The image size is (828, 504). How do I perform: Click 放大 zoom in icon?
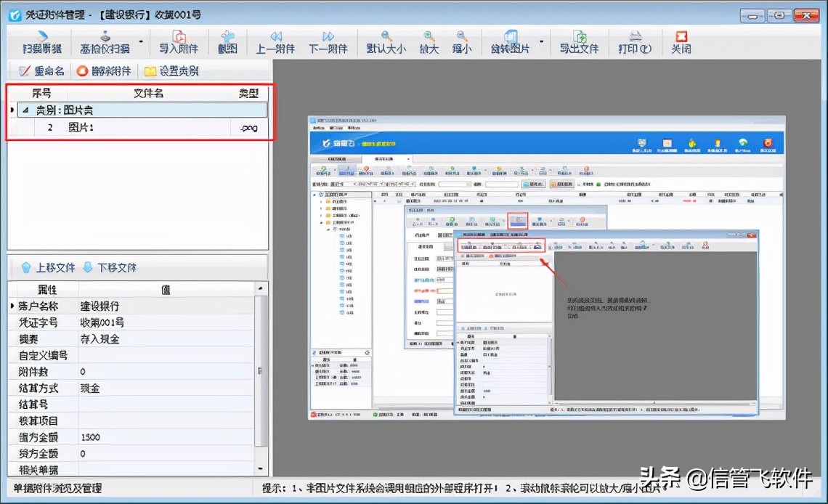(429, 41)
